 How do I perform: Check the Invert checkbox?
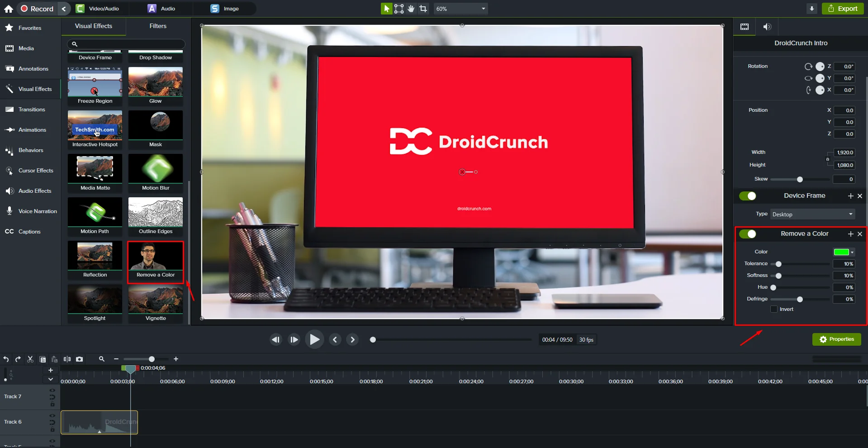774,309
